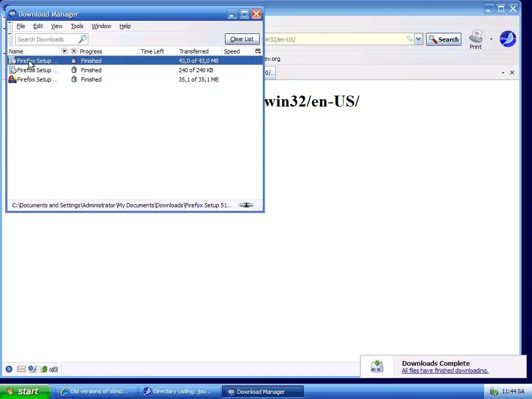532x399 pixels.
Task: Click 'Finished' in the 240 KB row
Action: [91, 70]
